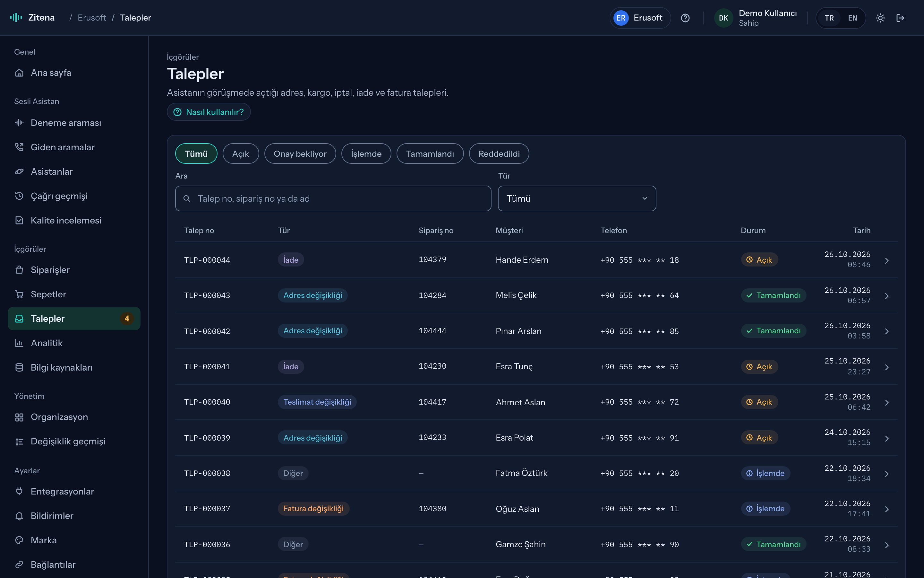Open Çağrı geçmişi history icon
Screen dimensions: 924x578
pos(19,196)
